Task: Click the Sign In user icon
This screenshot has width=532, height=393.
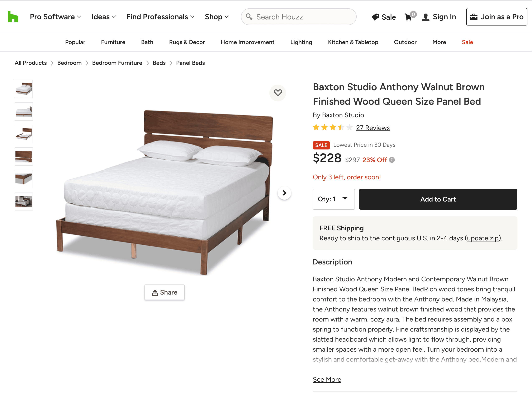Action: (426, 17)
